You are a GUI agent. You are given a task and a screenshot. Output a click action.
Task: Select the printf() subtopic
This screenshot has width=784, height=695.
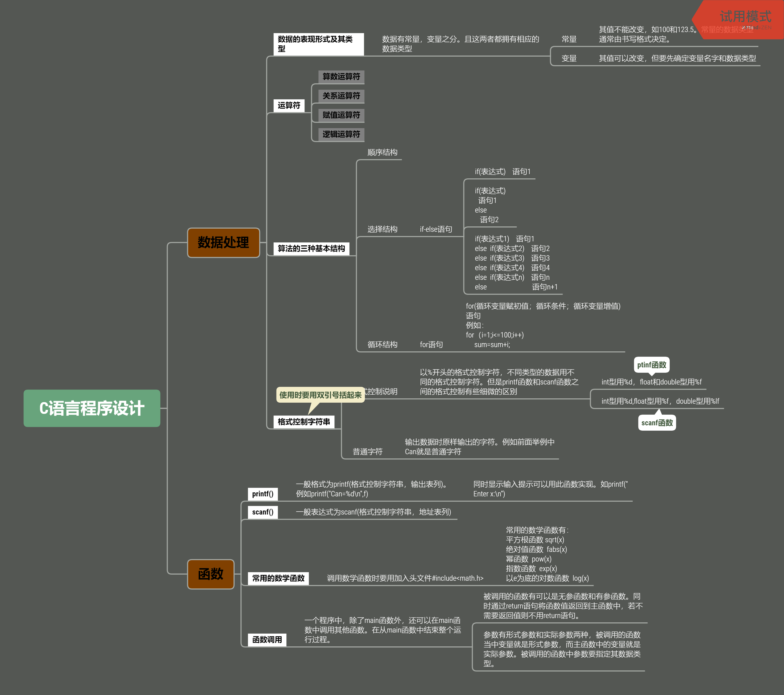click(263, 494)
